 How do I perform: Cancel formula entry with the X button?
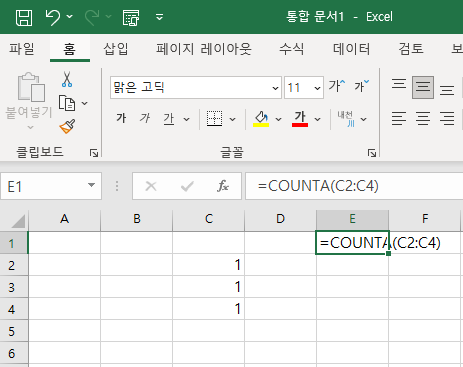tap(151, 186)
